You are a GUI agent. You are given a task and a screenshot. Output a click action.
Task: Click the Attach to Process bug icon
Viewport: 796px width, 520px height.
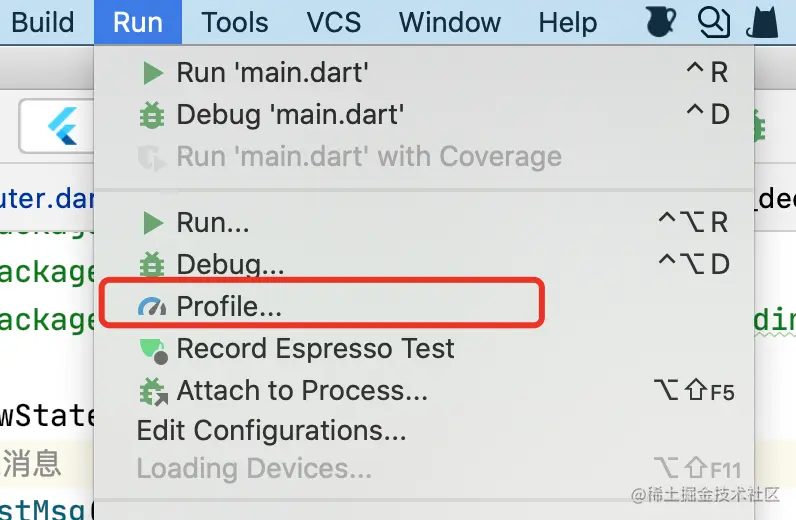point(153,391)
